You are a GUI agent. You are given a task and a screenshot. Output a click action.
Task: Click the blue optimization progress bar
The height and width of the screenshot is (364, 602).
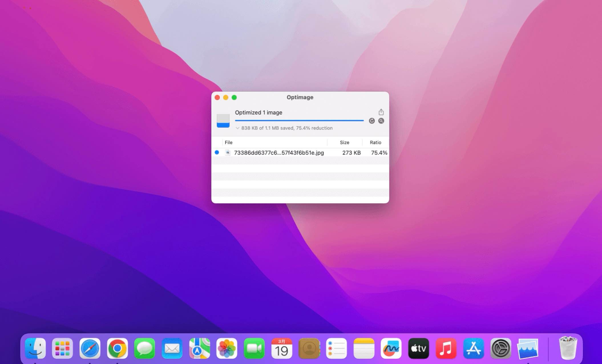tap(299, 120)
